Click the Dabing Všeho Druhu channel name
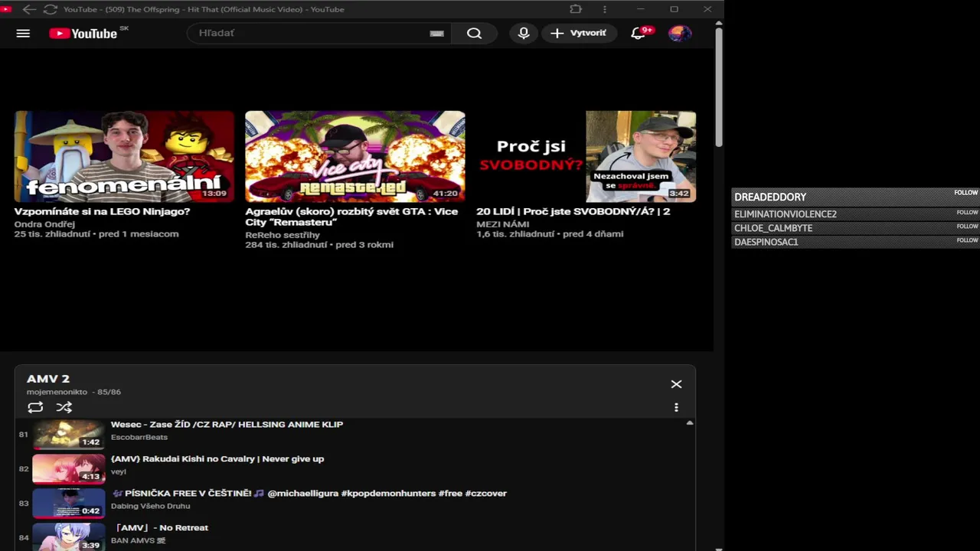Screen dimensions: 980x551 (151, 506)
